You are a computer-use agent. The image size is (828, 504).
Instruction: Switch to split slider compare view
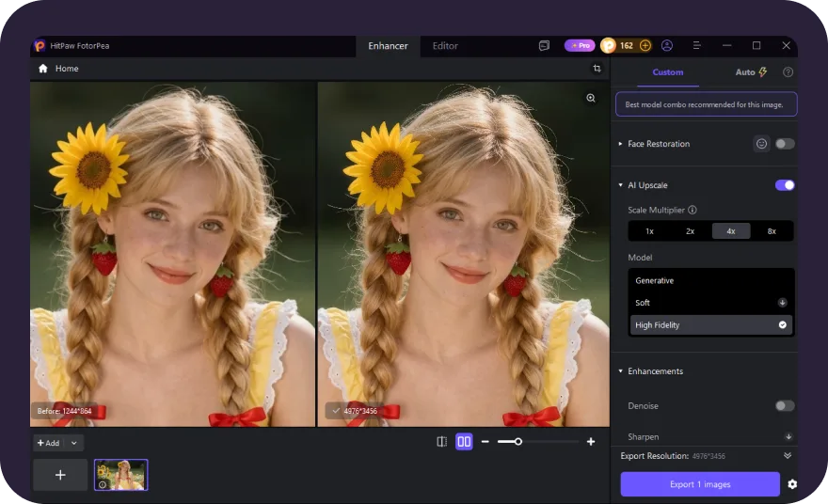click(x=441, y=442)
